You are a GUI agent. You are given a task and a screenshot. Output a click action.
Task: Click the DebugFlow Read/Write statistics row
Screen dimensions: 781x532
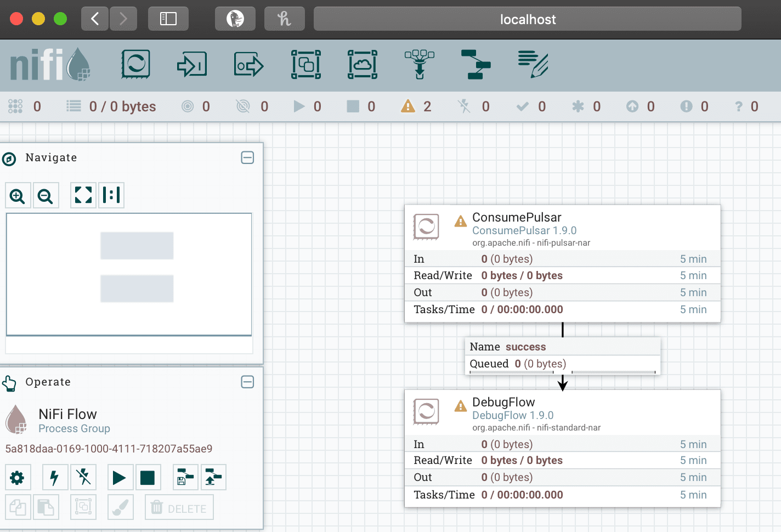[x=563, y=461]
